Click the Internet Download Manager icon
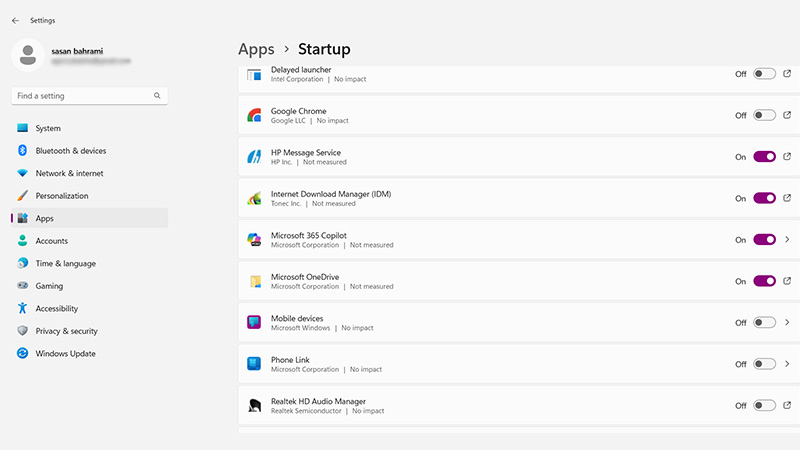The height and width of the screenshot is (450, 800). click(254, 198)
